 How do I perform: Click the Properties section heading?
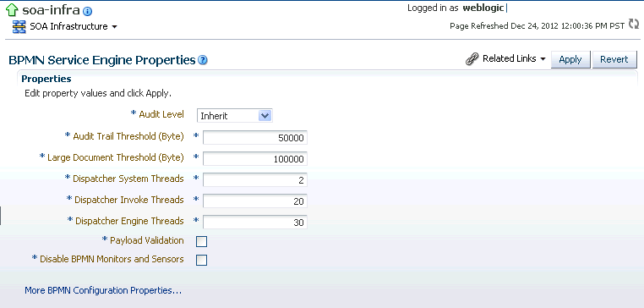[x=46, y=79]
